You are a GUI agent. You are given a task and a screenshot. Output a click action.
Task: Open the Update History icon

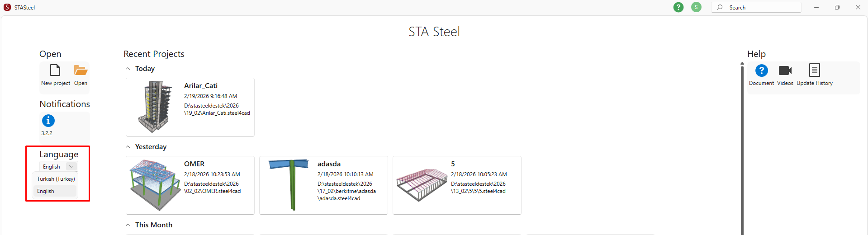pos(814,70)
